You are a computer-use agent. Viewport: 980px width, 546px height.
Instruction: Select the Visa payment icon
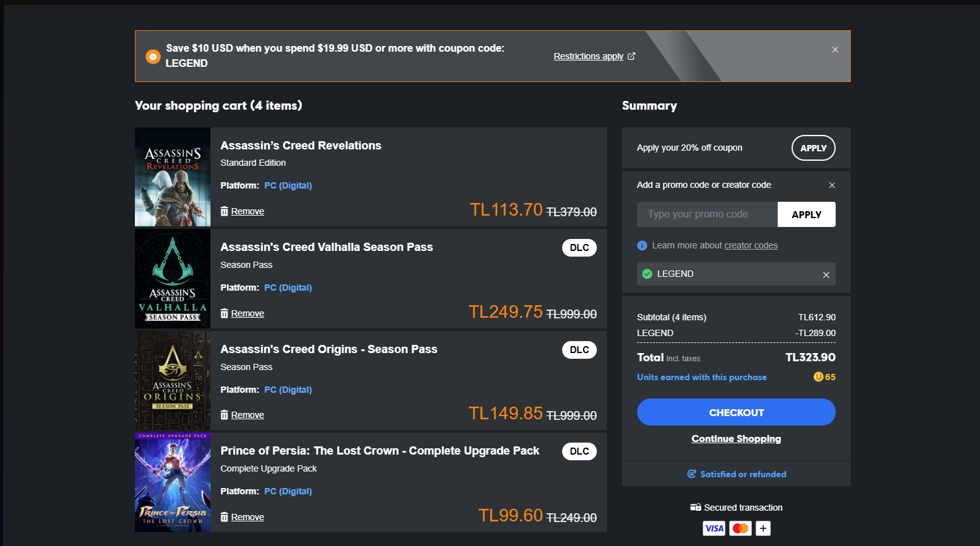click(x=714, y=528)
